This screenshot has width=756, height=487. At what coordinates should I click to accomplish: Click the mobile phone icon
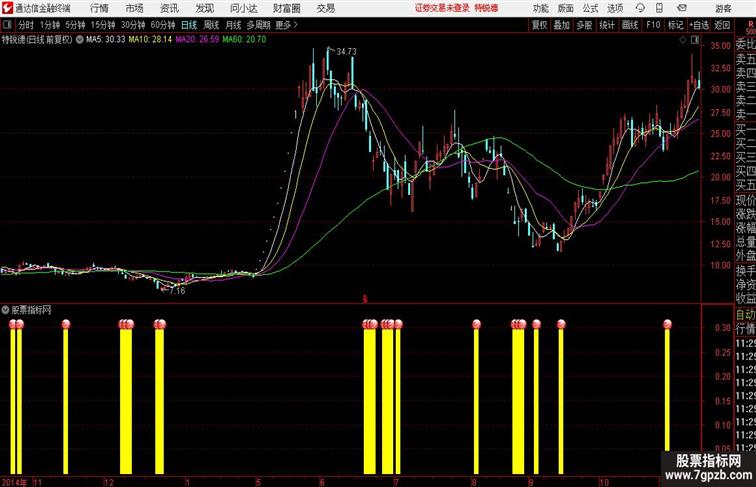click(x=660, y=8)
